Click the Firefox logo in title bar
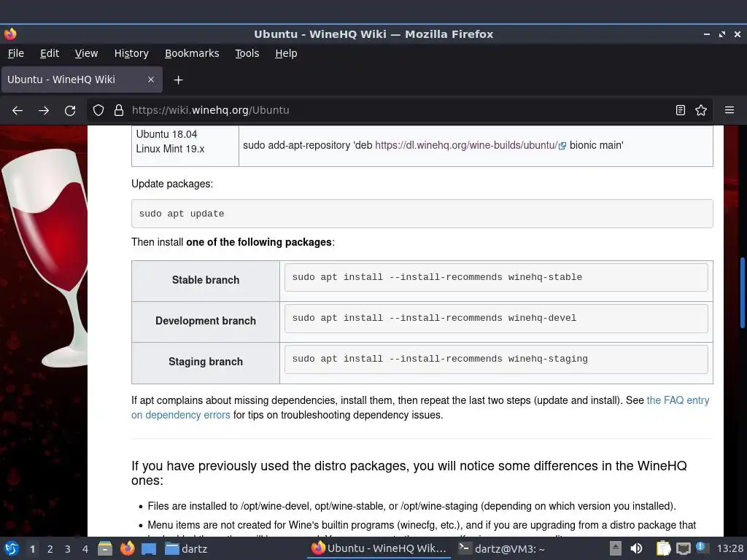The image size is (747, 560). point(10,34)
